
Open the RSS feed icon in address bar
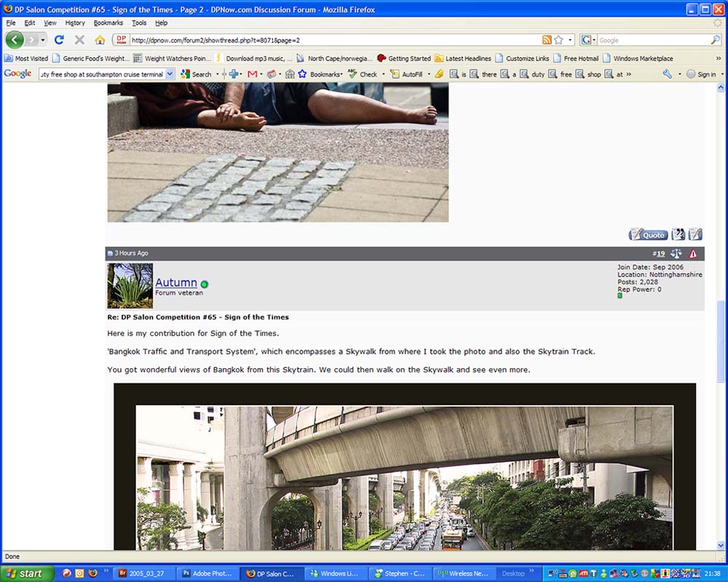point(547,40)
